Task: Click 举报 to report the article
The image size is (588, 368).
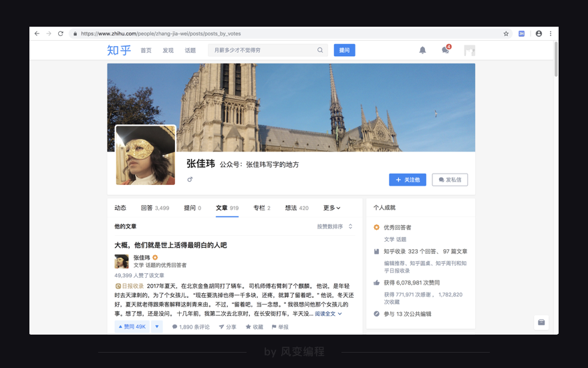Action: pos(280,327)
